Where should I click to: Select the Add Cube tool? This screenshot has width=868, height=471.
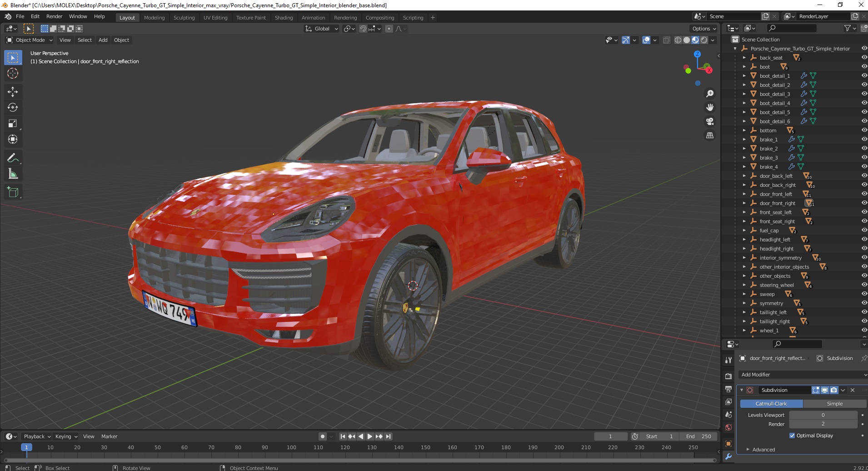click(x=13, y=192)
